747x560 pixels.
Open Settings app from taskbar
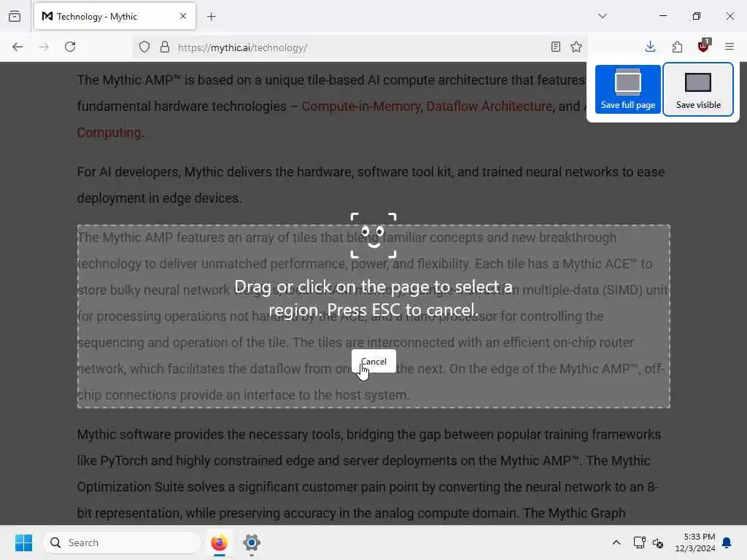tap(252, 542)
